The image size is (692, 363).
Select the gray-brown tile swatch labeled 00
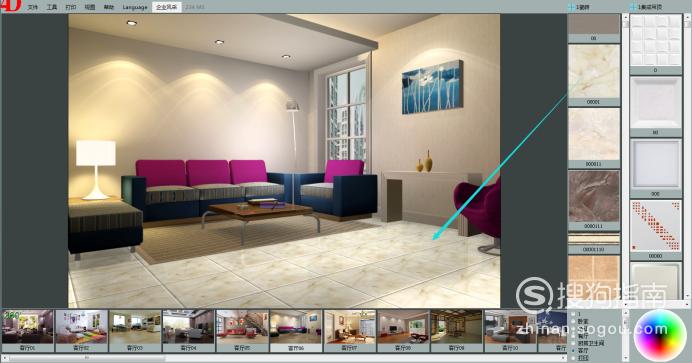point(594,24)
